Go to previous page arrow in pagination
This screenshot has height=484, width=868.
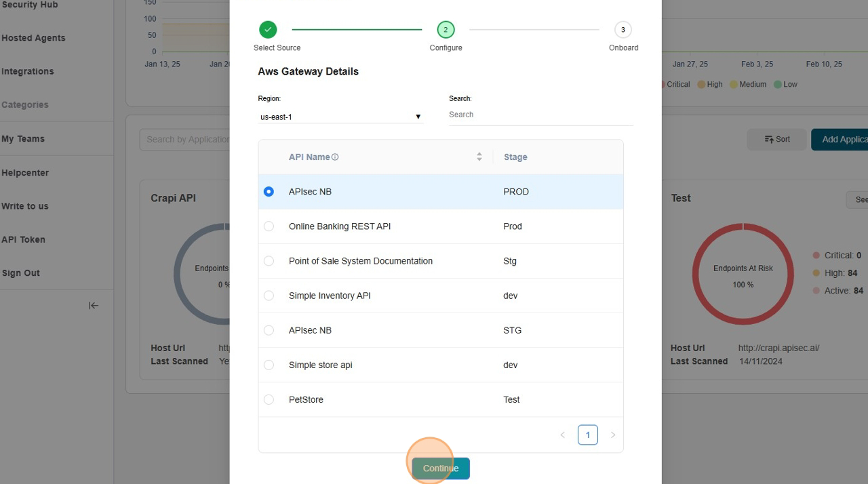tap(562, 435)
